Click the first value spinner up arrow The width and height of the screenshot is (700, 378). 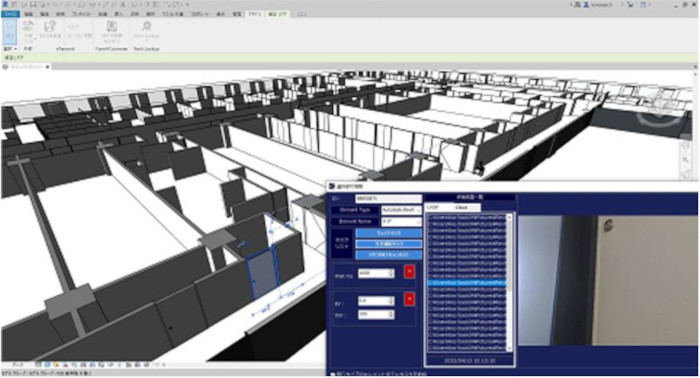tap(391, 270)
